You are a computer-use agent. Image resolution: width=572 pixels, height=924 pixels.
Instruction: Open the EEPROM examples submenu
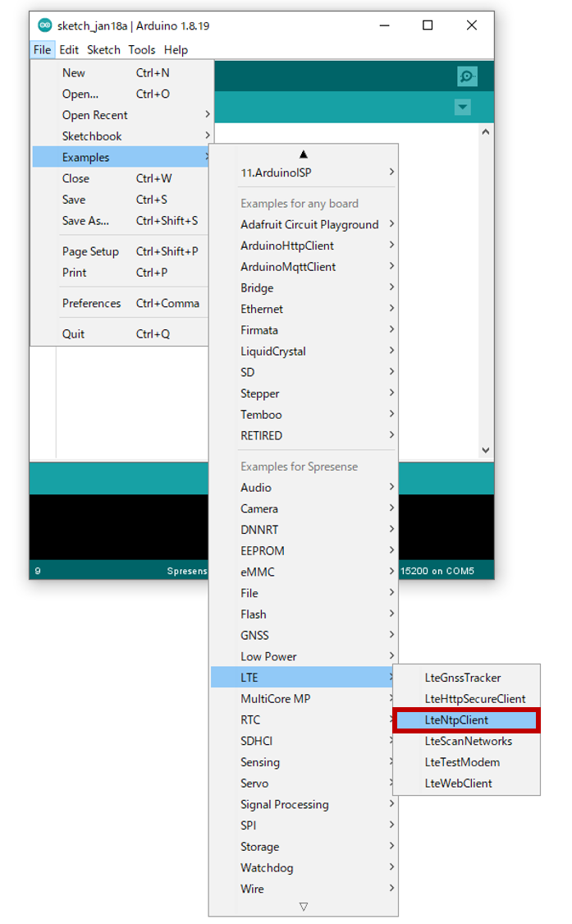[304, 552]
